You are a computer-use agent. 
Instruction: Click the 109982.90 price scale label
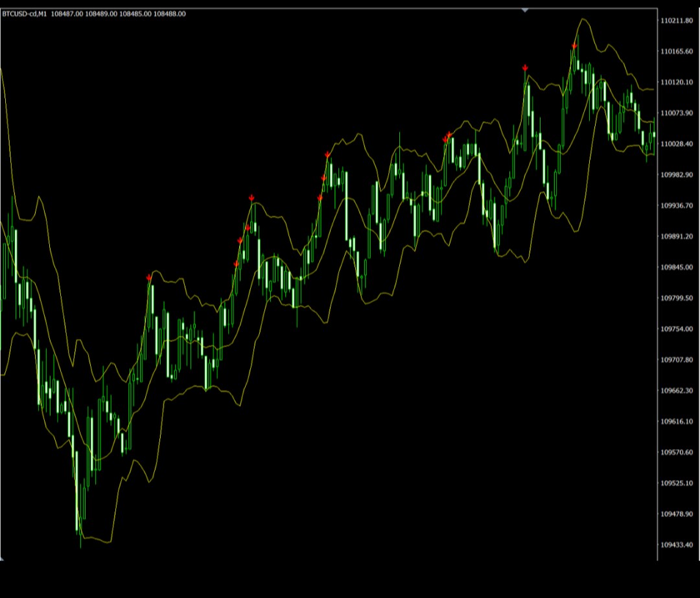tap(677, 174)
